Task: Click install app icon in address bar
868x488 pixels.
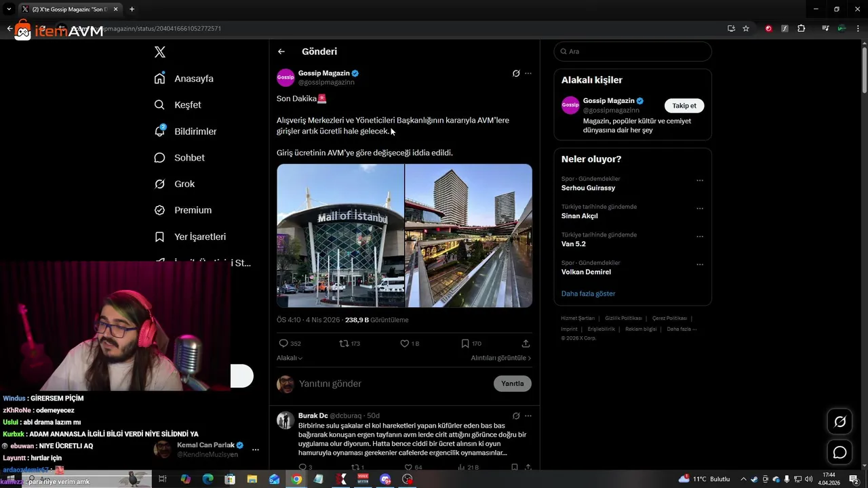Action: coord(731,28)
